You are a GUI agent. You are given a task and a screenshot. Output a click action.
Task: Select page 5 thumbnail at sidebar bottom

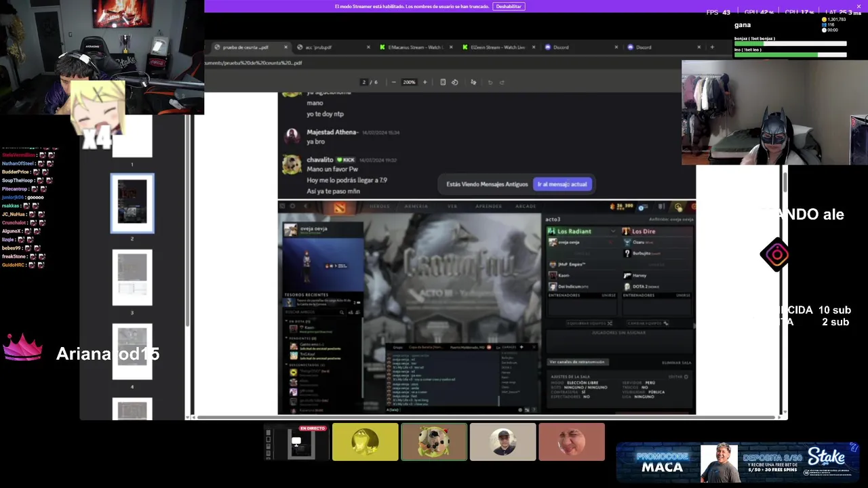point(132,409)
